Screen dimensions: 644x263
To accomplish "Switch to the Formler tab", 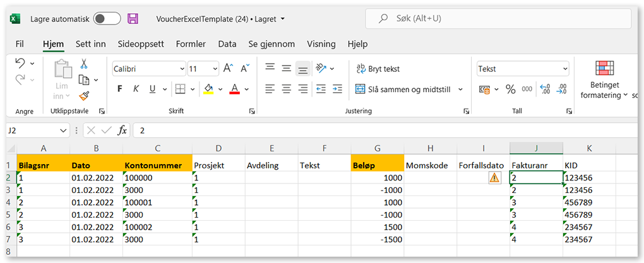I will [x=191, y=44].
